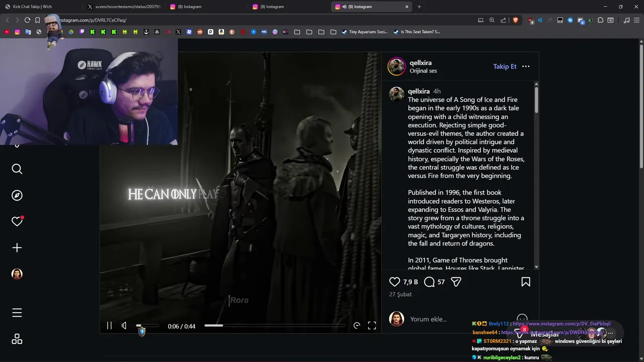Open the Amazon bookmark icon

[x=221, y=32]
